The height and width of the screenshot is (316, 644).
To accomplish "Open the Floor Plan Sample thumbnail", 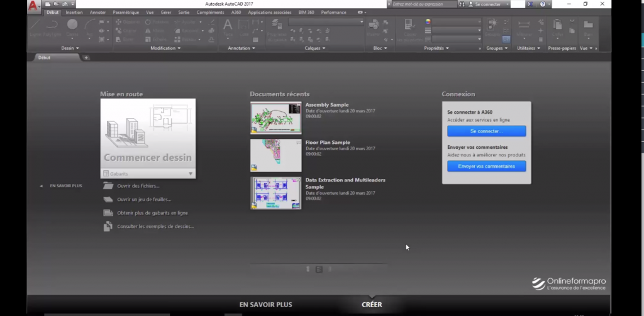I will pyautogui.click(x=275, y=155).
